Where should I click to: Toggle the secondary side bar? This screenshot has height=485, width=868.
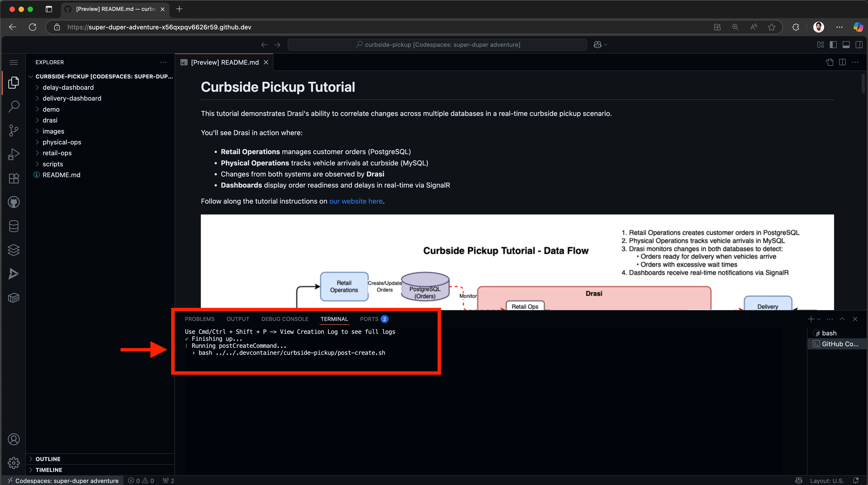click(859, 44)
